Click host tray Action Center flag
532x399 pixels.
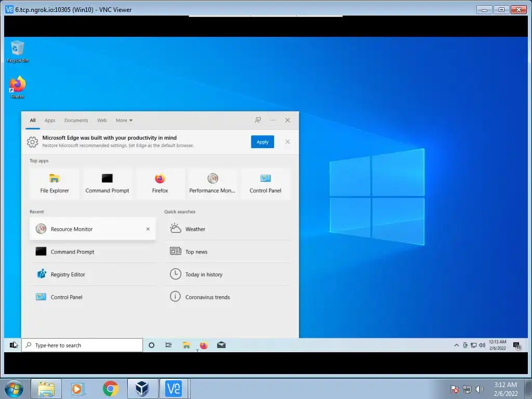coord(455,389)
